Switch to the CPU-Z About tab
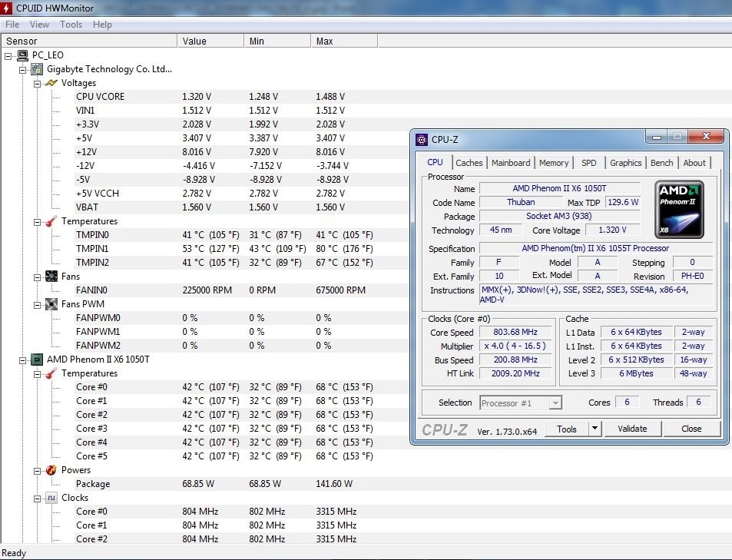 pos(694,163)
